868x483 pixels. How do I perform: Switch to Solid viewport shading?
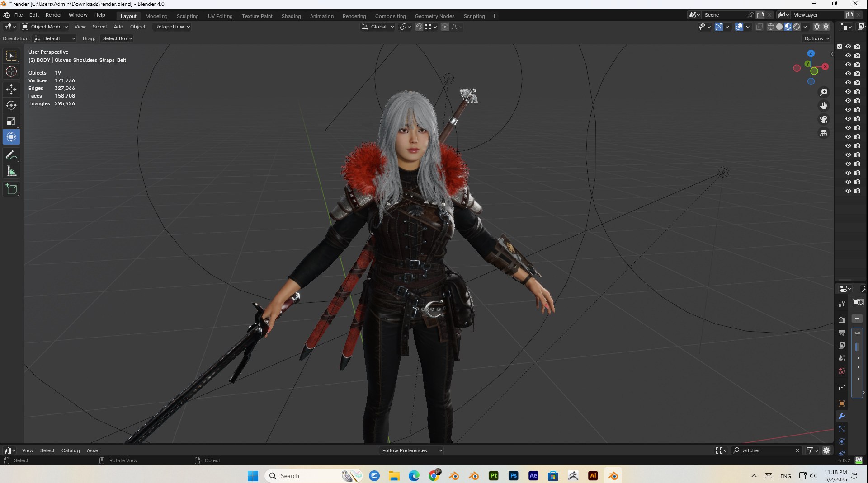(779, 27)
